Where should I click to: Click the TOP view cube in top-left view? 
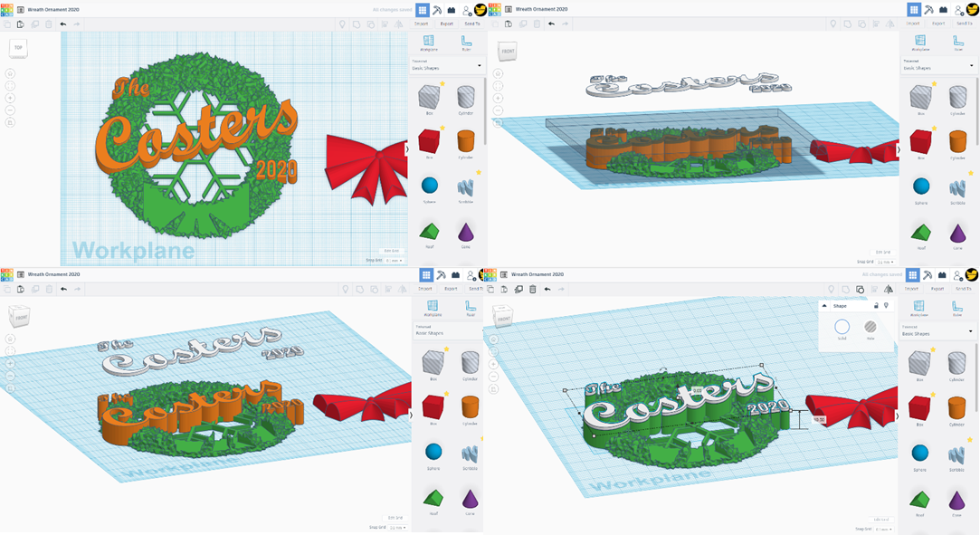click(18, 48)
